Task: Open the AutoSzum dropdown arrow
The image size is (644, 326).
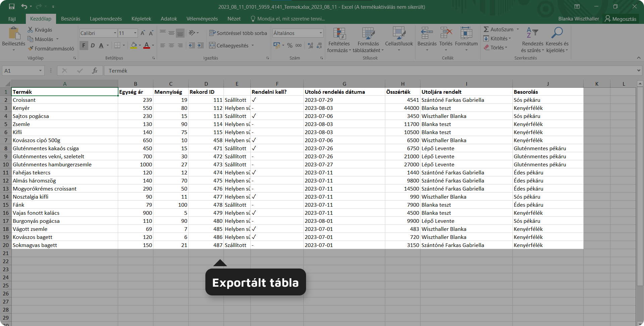Action: coord(518,30)
